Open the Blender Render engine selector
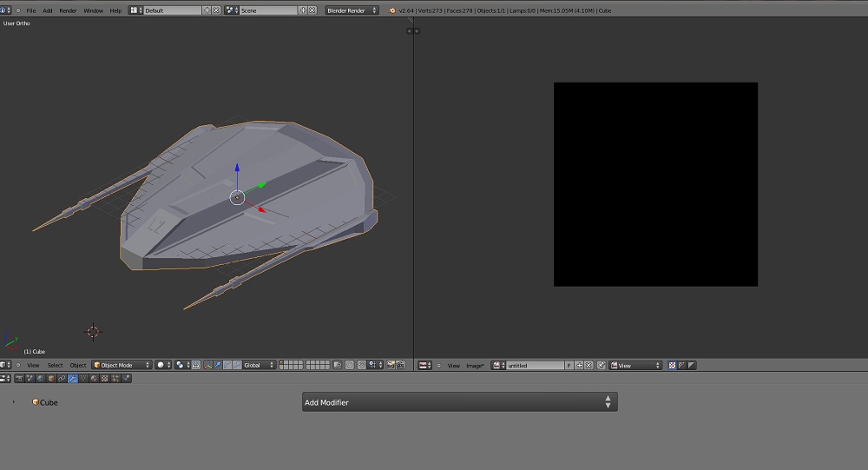The height and width of the screenshot is (470, 868). click(352, 10)
